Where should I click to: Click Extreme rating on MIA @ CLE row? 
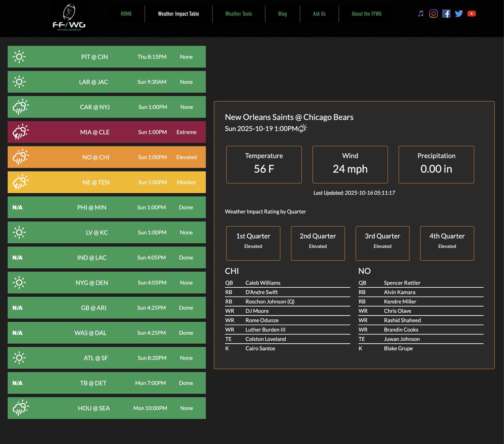pos(186,132)
